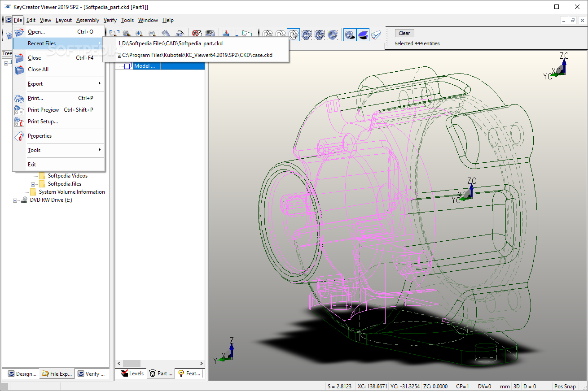
Task: Click the blue down-arrow import icon
Action: pos(227,34)
